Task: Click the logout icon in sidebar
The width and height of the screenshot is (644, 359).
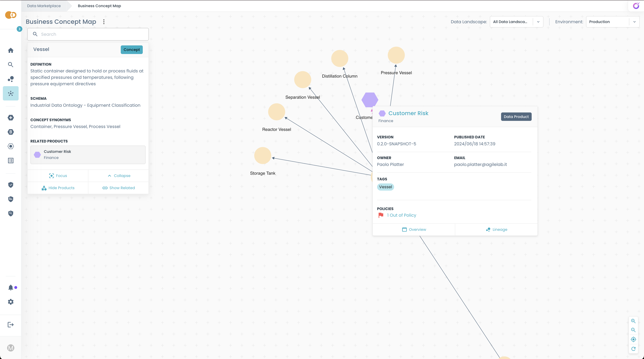Action: [11, 324]
